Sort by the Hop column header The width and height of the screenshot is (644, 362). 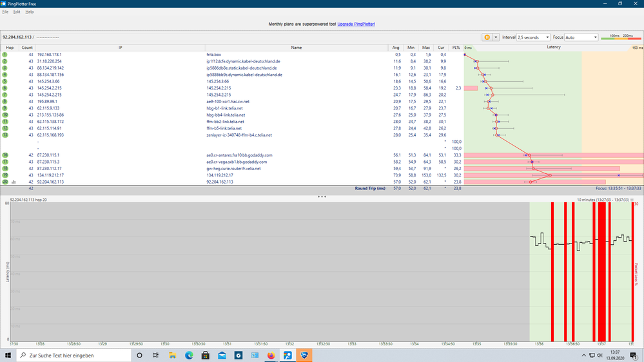10,48
